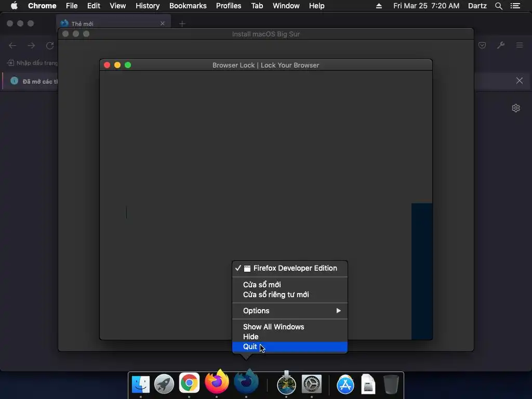Viewport: 532px width, 399px height.
Task: Select Firefox Developer Edition window entry
Action: click(x=290, y=268)
